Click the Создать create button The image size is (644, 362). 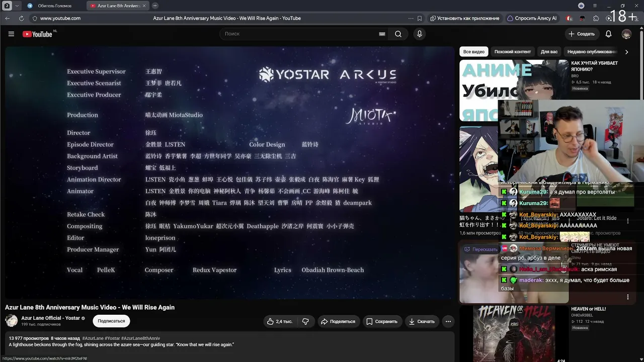[x=581, y=34]
